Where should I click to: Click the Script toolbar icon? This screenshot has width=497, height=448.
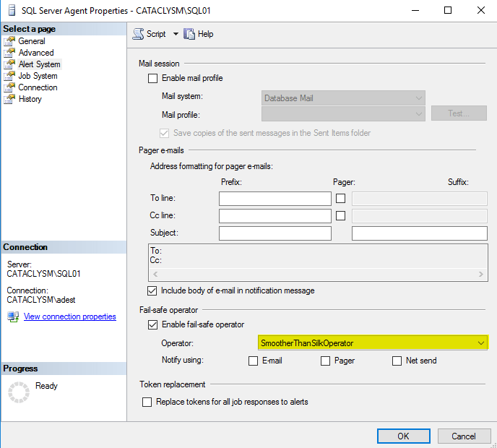point(138,34)
